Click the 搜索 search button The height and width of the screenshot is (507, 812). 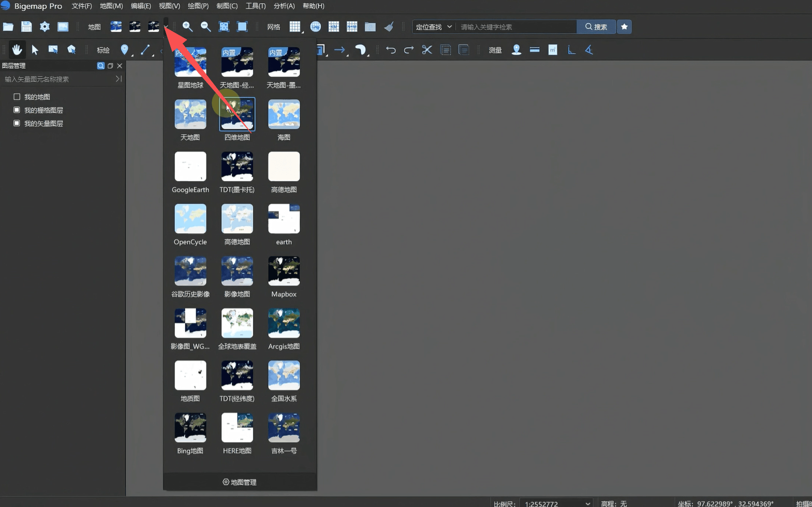(596, 27)
